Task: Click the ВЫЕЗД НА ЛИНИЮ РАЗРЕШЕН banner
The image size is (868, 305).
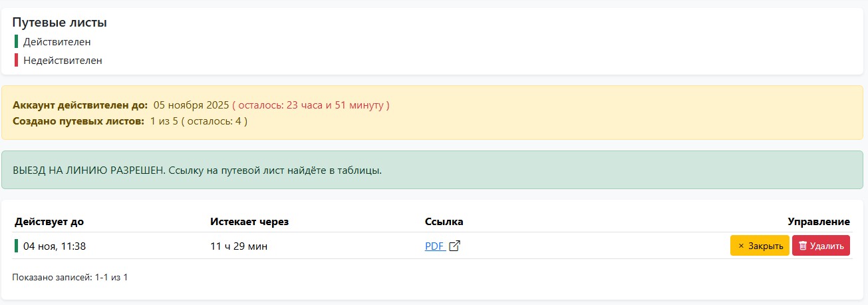Action: coord(197,170)
